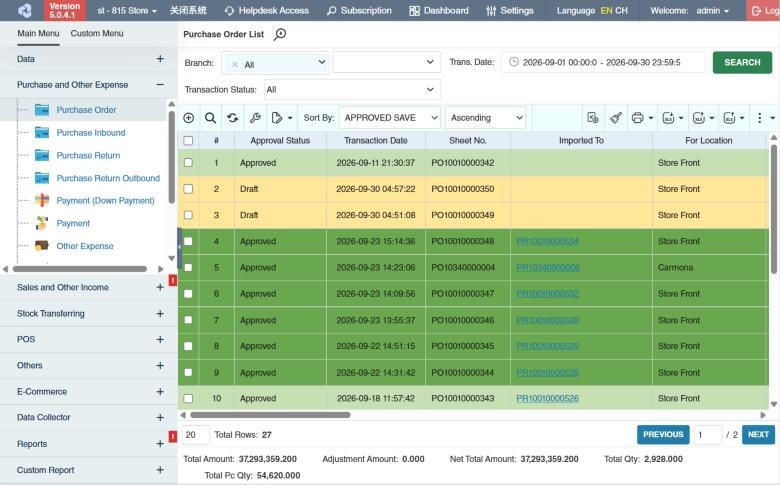
Task: Open the admin user dropdown
Action: pyautogui.click(x=713, y=10)
